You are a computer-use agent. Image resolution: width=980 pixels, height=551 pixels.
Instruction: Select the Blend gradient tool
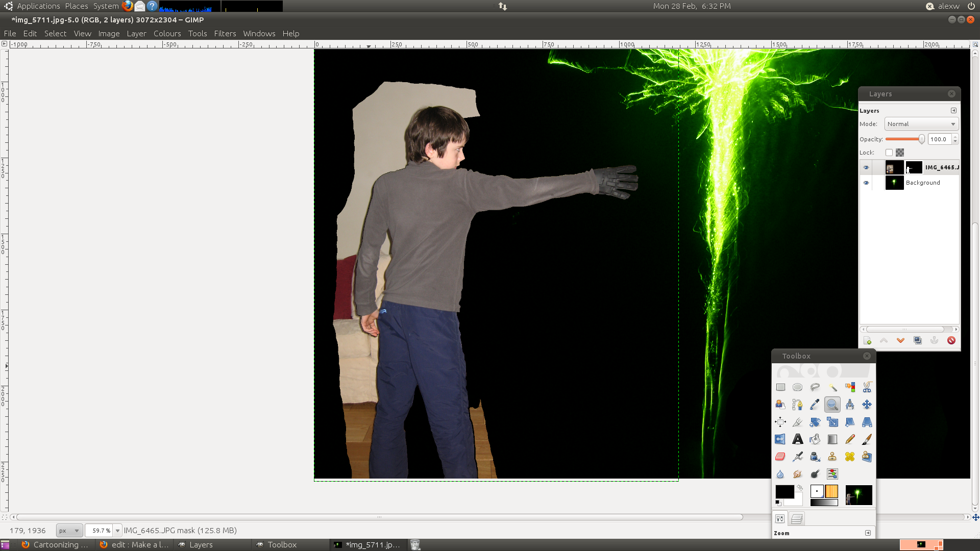(832, 439)
